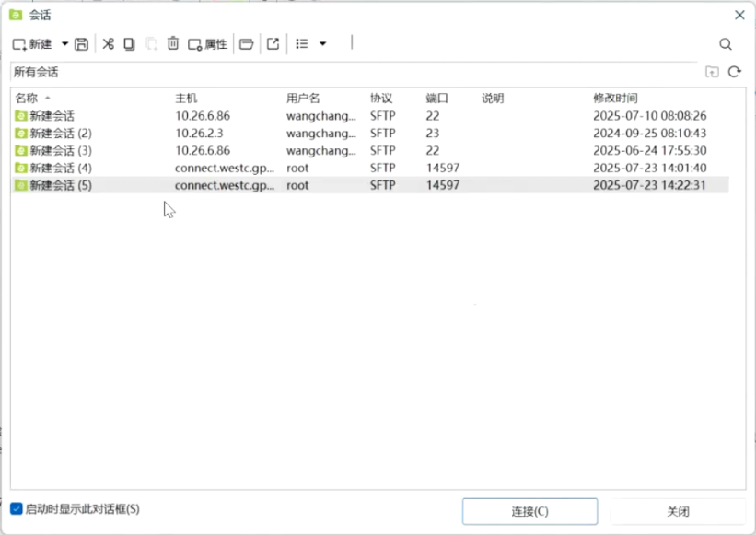Click the list view mode icon
This screenshot has height=535, width=756.
(302, 44)
